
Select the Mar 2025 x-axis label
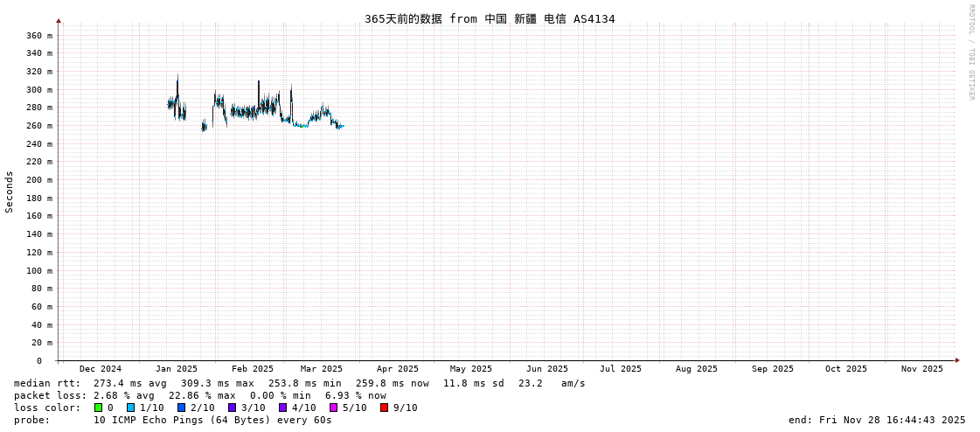coord(322,369)
